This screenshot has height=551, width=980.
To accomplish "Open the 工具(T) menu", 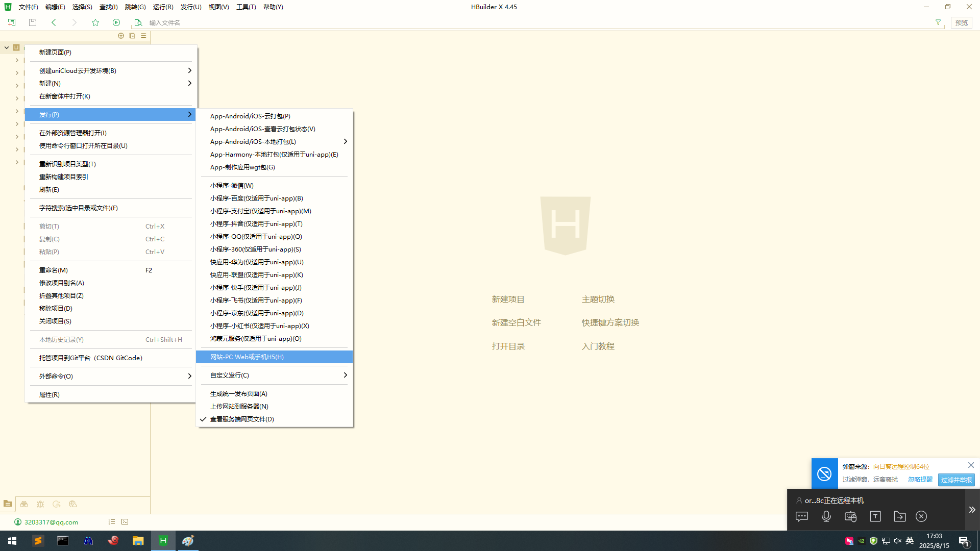I will pos(246,7).
